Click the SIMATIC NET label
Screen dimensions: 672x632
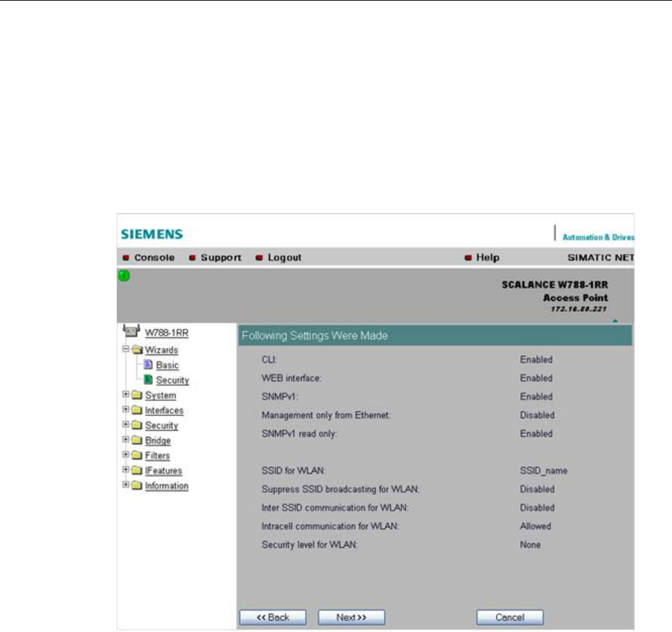[601, 258]
